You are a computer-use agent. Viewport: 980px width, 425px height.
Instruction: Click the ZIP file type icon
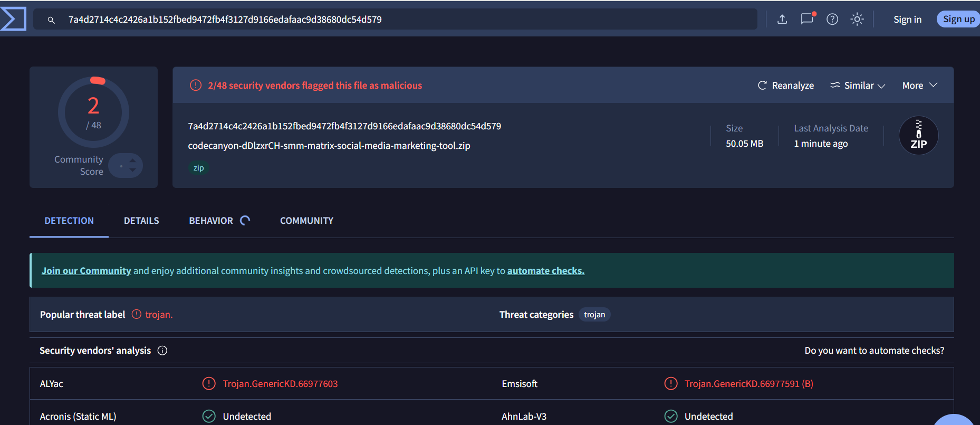(918, 136)
